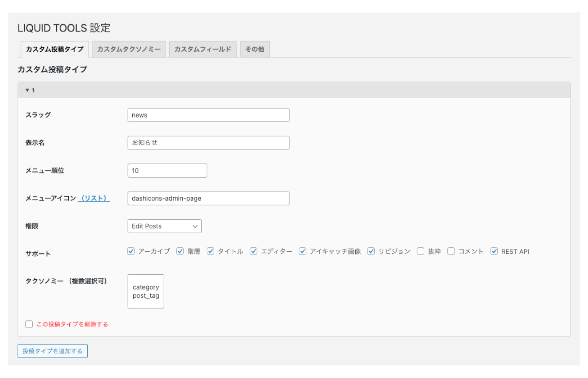Viewport: 588px width, 378px height.
Task: Open the (リスト) menu icon link
Action: point(94,198)
